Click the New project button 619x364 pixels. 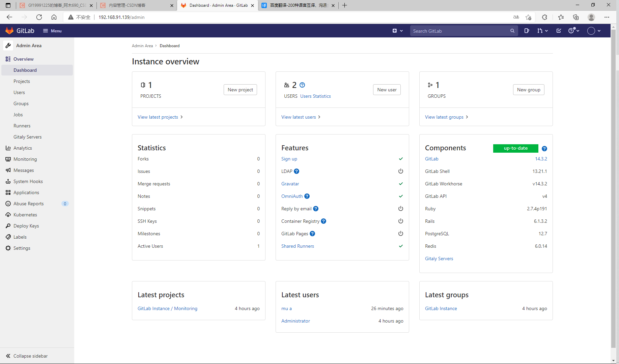pos(240,90)
